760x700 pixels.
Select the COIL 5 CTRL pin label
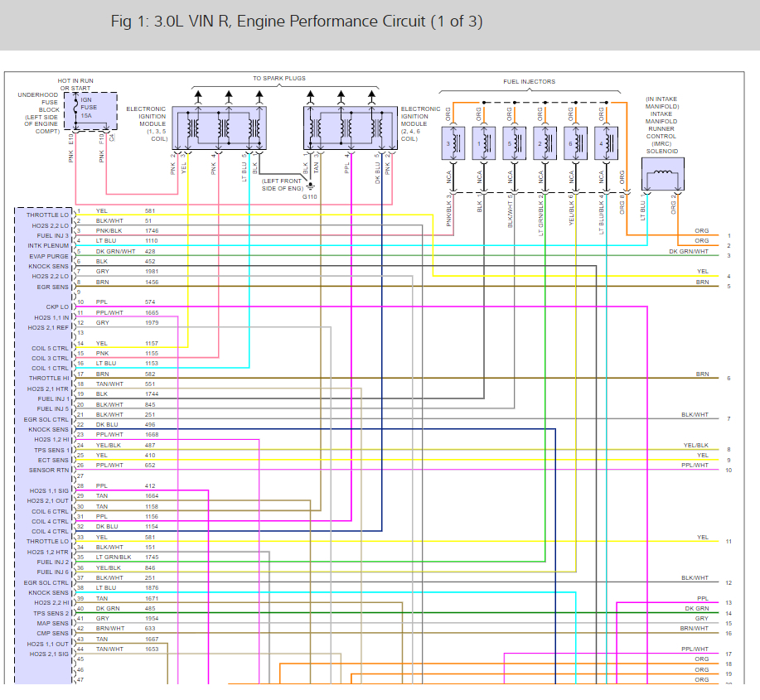click(50, 348)
